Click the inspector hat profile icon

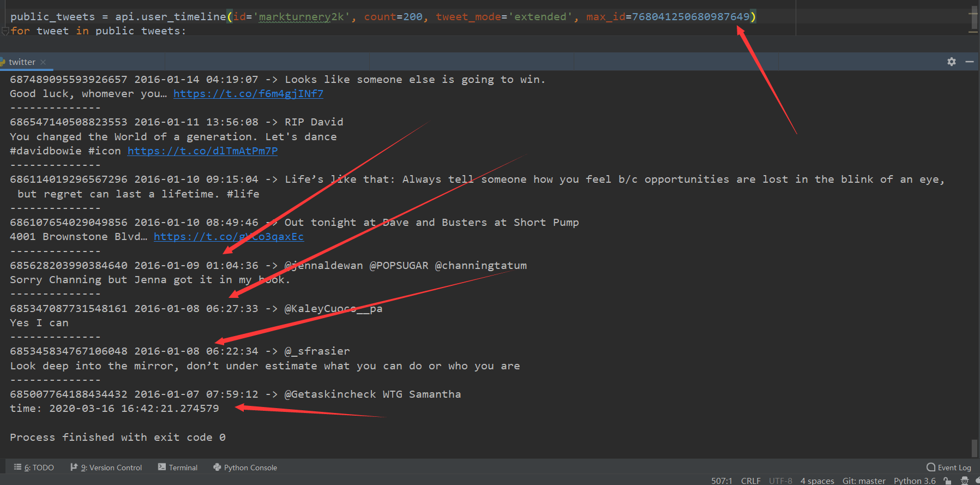(964, 481)
